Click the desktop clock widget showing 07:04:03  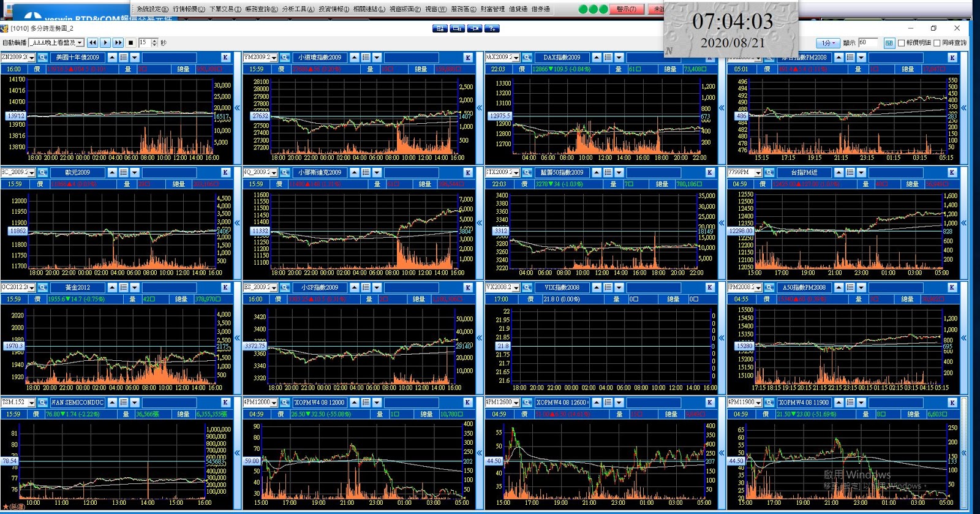[731, 29]
